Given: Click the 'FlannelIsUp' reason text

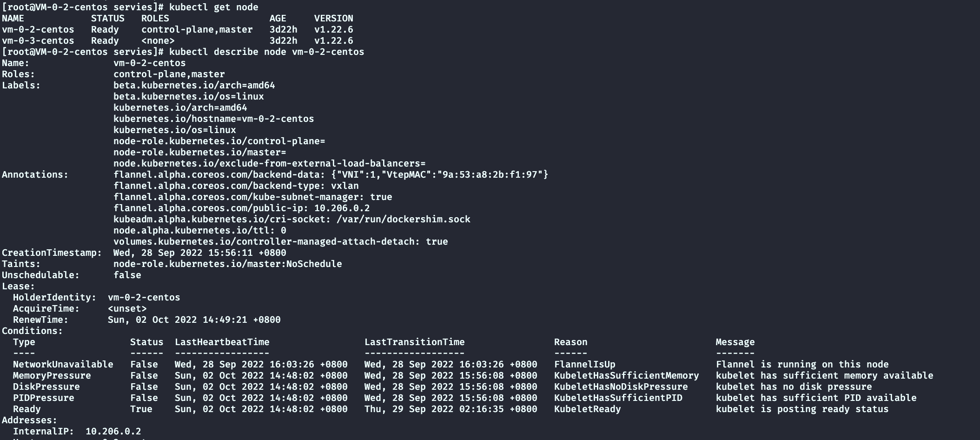Looking at the screenshot, I should pos(584,364).
